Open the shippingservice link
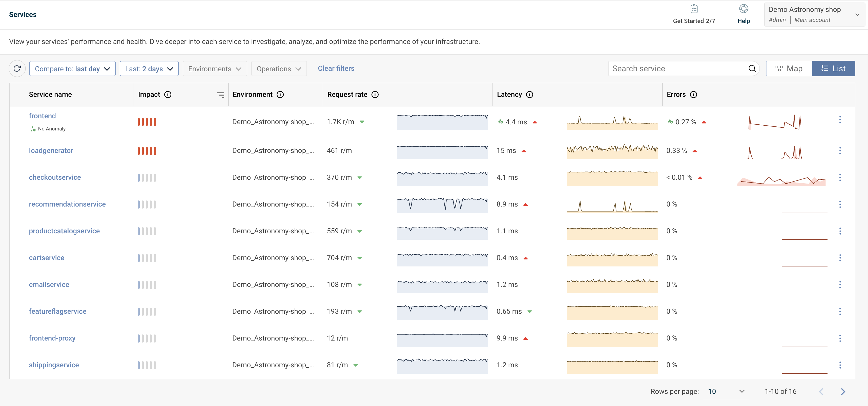The height and width of the screenshot is (406, 868). 54,365
